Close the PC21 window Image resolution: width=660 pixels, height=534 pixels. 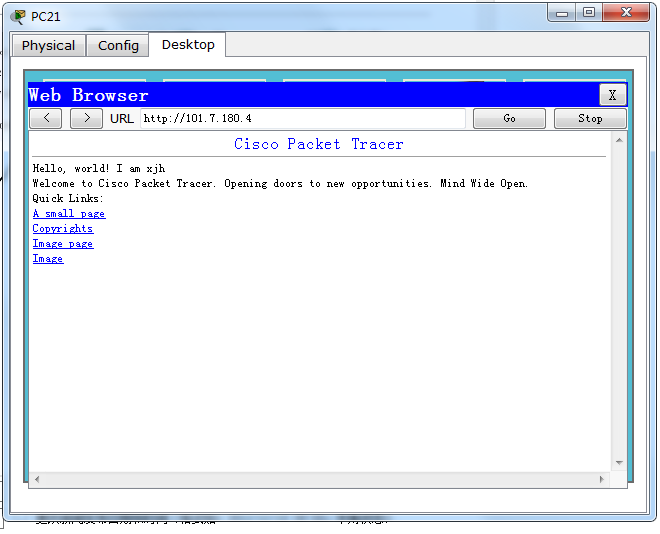626,12
